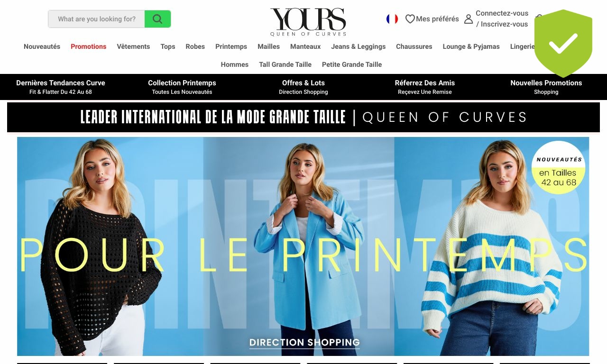
Task: Click the heart wishlist icon
Action: tap(410, 19)
